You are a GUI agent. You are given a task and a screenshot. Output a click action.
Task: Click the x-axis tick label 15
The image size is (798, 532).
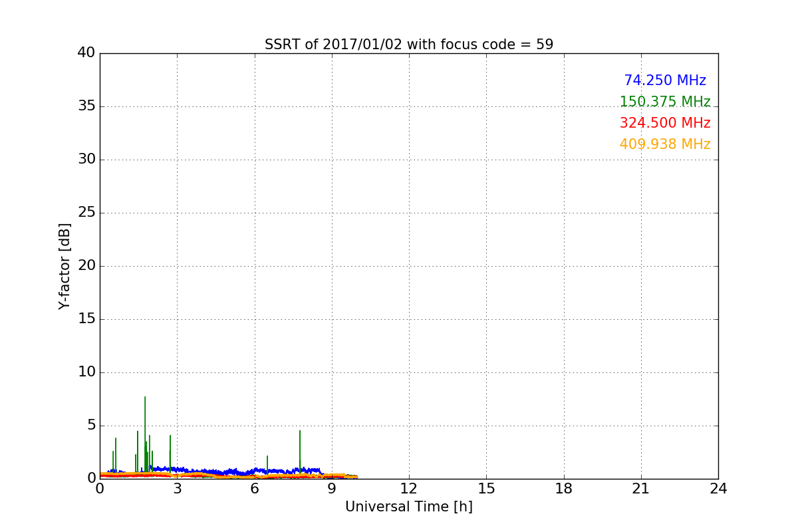(x=486, y=489)
